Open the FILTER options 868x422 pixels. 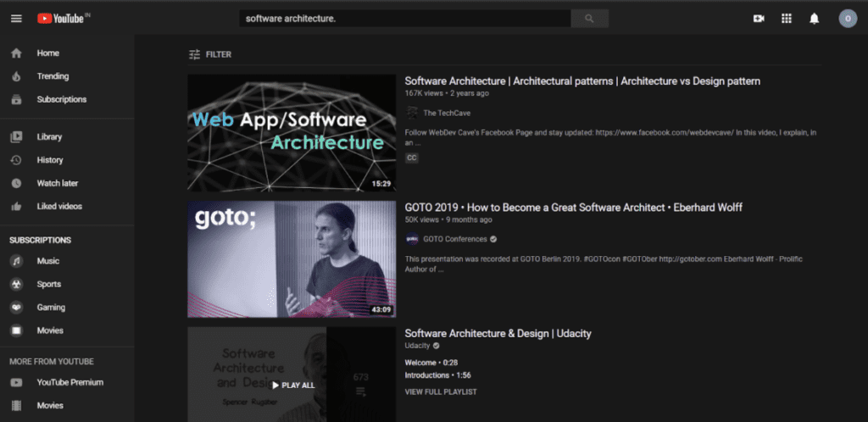tap(210, 54)
